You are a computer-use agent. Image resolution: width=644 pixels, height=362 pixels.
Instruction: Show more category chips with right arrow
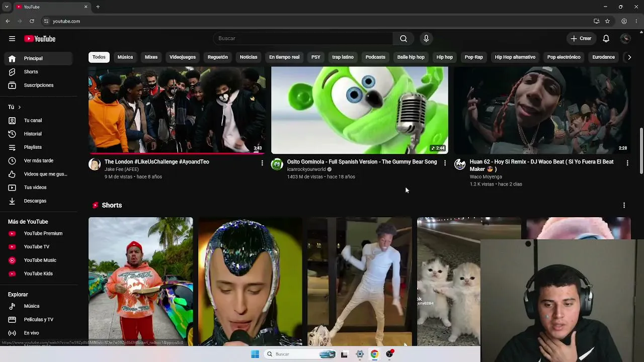click(629, 57)
